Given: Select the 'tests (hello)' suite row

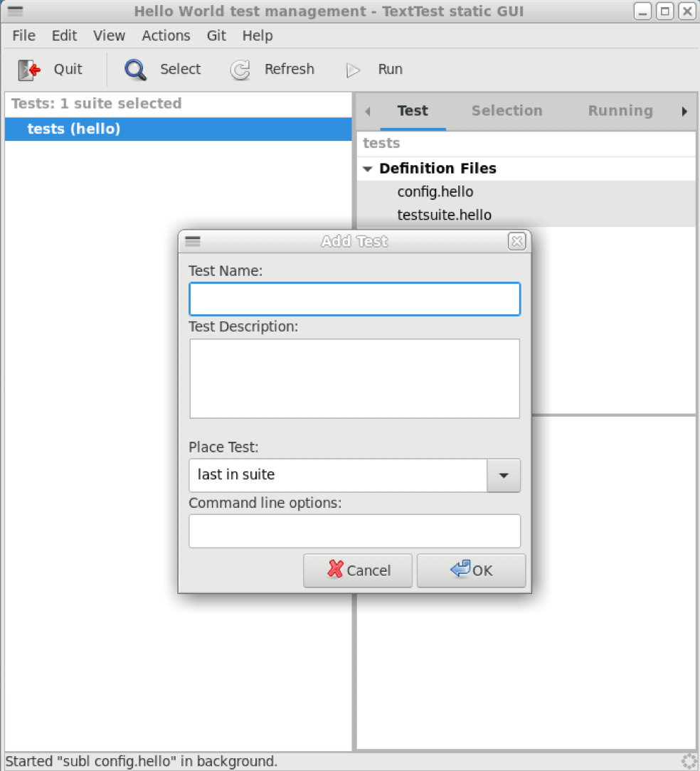Looking at the screenshot, I should [x=178, y=129].
